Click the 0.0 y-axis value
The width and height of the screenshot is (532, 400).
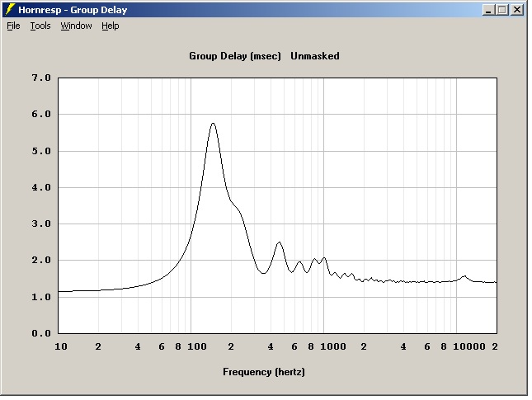tap(41, 333)
